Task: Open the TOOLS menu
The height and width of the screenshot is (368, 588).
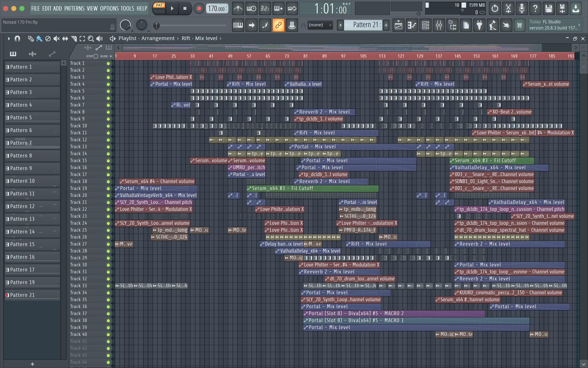Action: click(127, 9)
